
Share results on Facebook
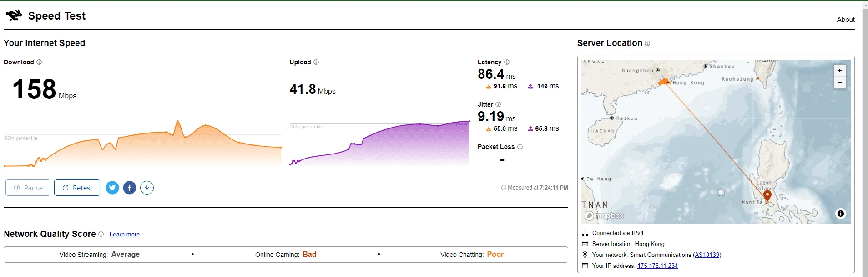coord(130,188)
